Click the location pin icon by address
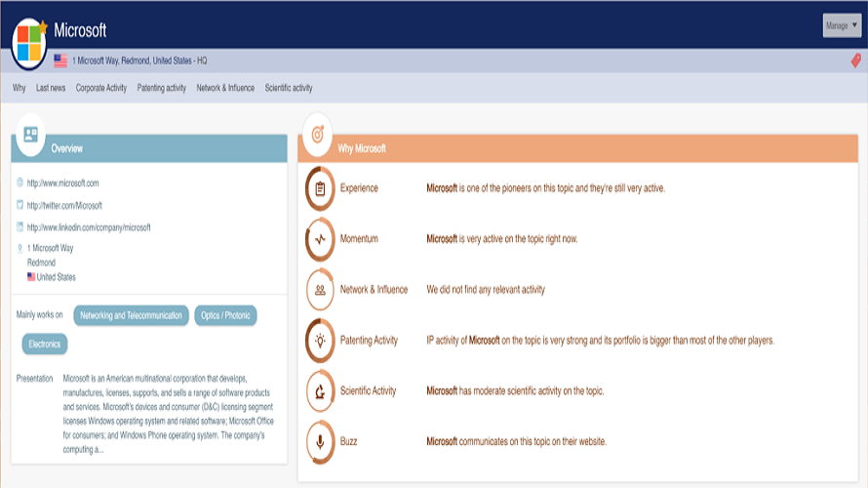Image resolution: width=868 pixels, height=488 pixels. coord(20,248)
